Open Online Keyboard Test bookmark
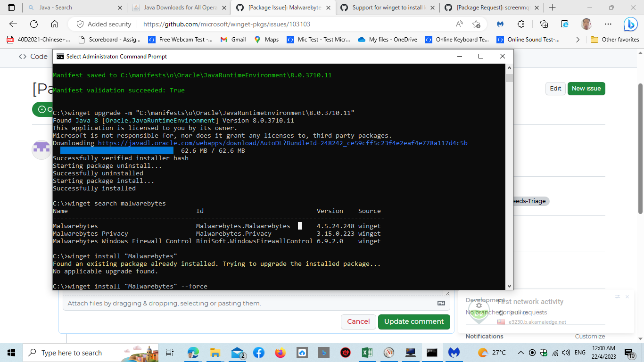 coord(457,40)
